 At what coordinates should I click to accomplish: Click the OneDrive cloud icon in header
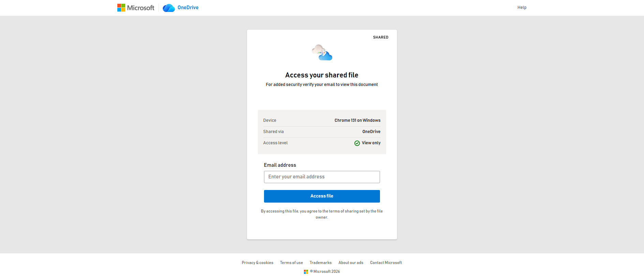click(169, 8)
